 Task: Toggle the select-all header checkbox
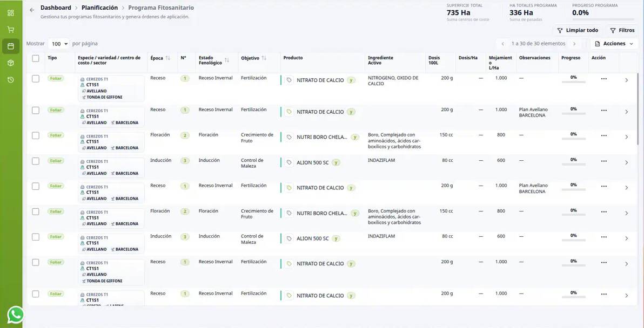click(x=36, y=58)
